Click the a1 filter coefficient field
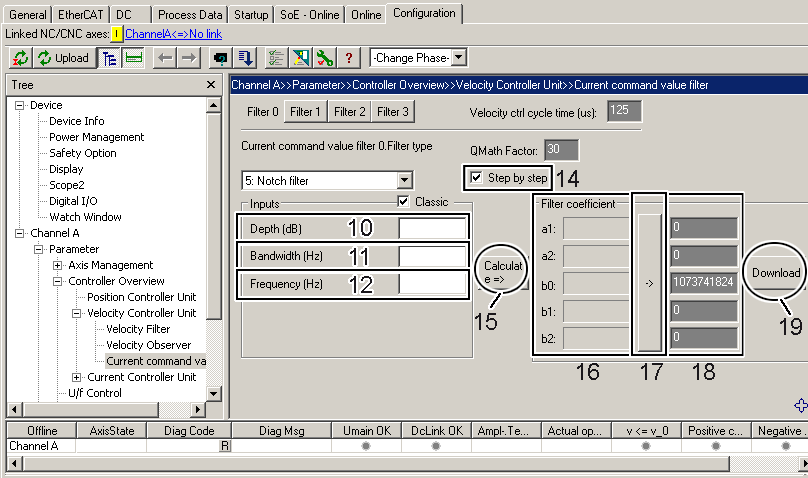This screenshot has width=808, height=478. pyautogui.click(x=596, y=228)
